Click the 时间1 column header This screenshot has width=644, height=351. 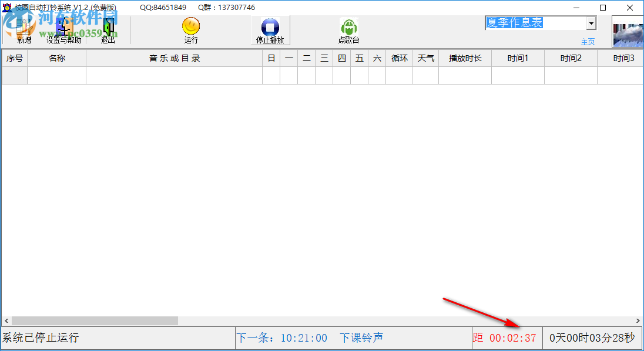pyautogui.click(x=517, y=58)
